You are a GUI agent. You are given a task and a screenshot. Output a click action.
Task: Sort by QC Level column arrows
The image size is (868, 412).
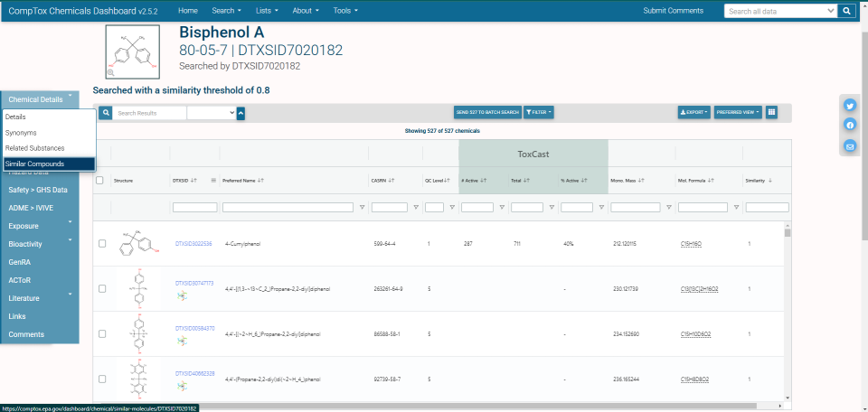coord(446,181)
